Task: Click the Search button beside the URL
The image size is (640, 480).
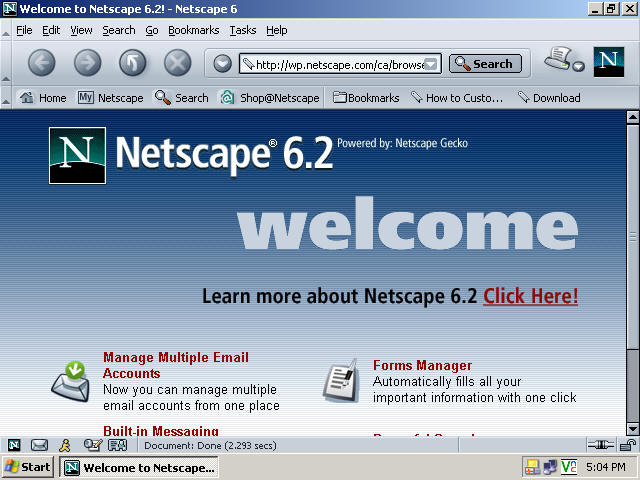Action: [x=485, y=64]
